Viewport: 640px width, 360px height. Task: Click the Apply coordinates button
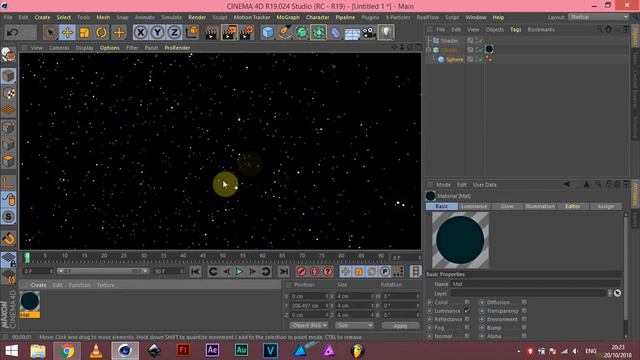point(400,326)
